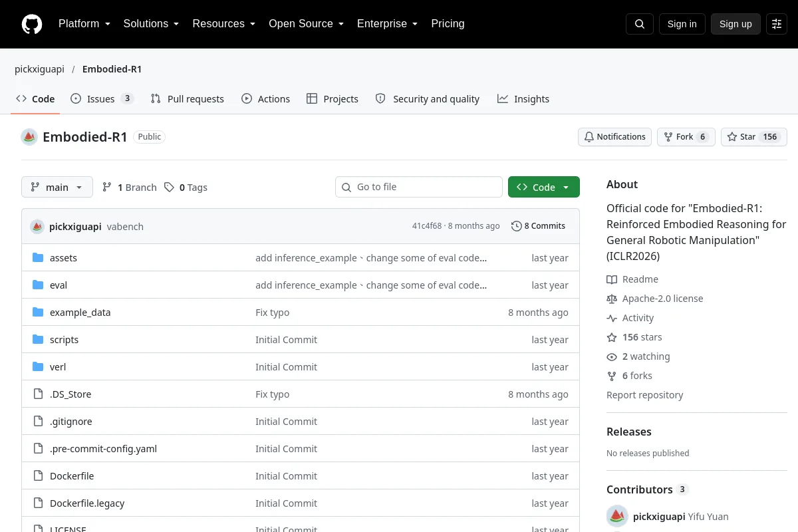The width and height of the screenshot is (798, 532).
Task: Click the assets folder icon
Action: [x=38, y=258]
